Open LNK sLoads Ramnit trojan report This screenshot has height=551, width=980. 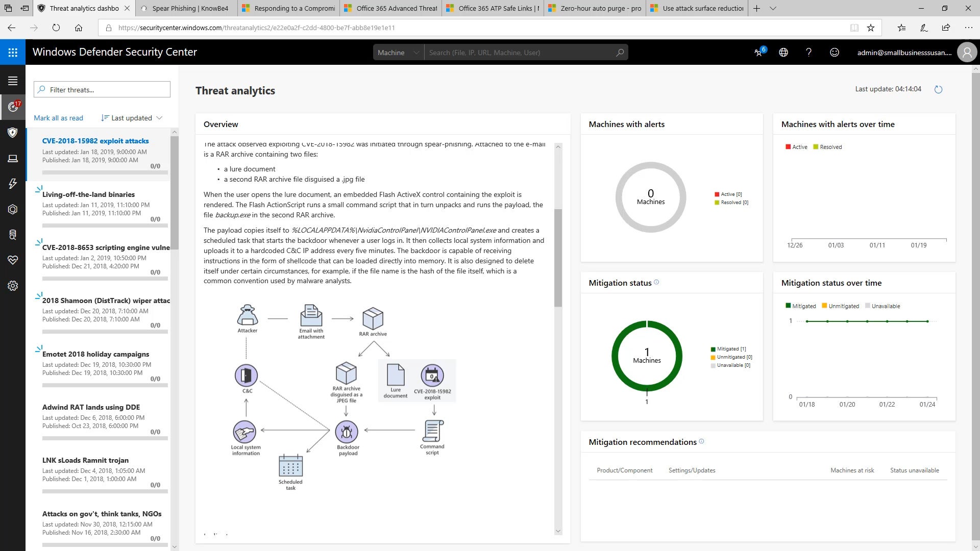(98, 473)
